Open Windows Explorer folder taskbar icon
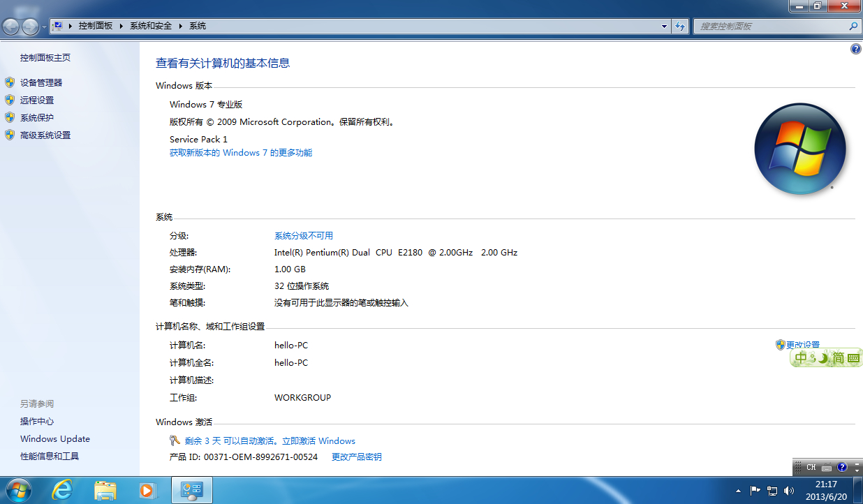The height and width of the screenshot is (504, 863). [105, 490]
